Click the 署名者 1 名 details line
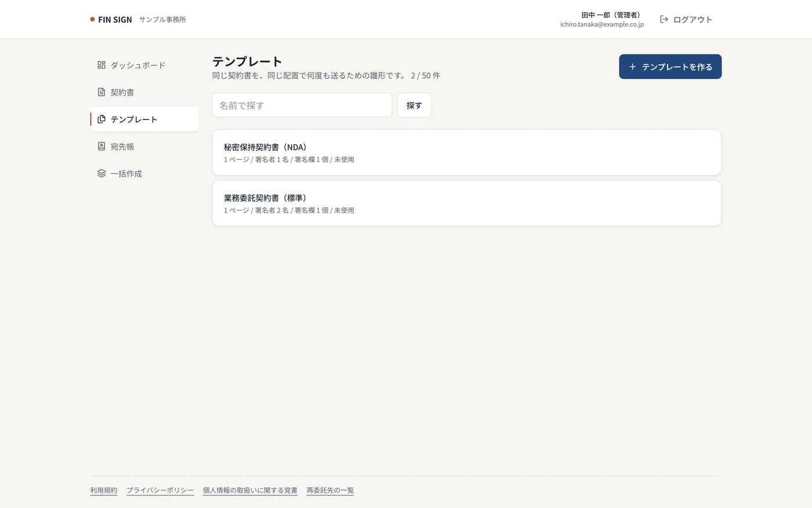The width and height of the screenshot is (812, 508). tap(289, 160)
